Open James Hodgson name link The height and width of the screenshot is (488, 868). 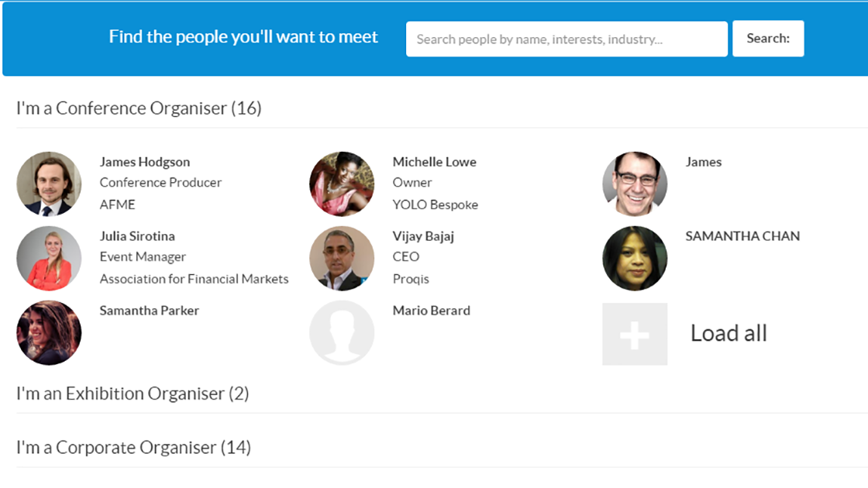pyautogui.click(x=144, y=162)
